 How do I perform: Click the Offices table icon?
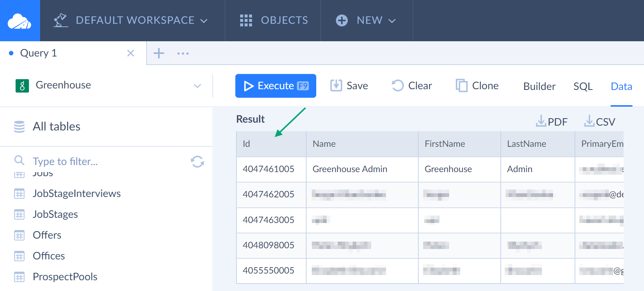[x=19, y=256]
